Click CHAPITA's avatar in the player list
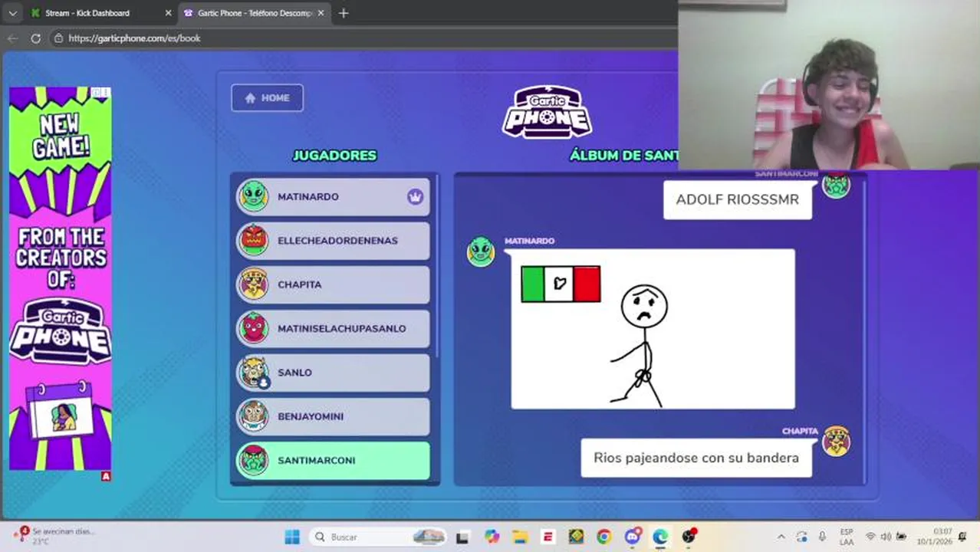 (253, 284)
